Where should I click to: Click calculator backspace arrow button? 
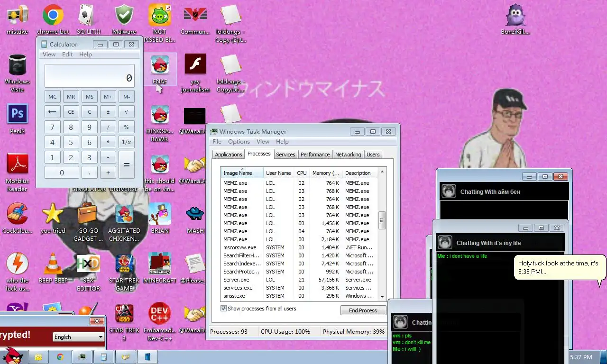53,112
